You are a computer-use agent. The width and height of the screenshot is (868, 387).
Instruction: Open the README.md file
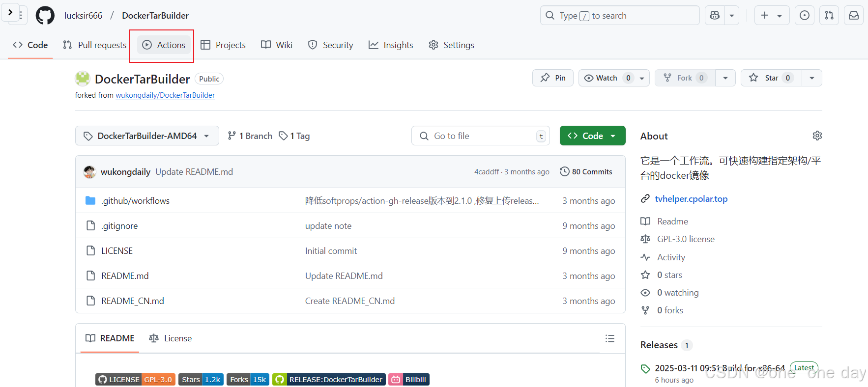pyautogui.click(x=125, y=276)
